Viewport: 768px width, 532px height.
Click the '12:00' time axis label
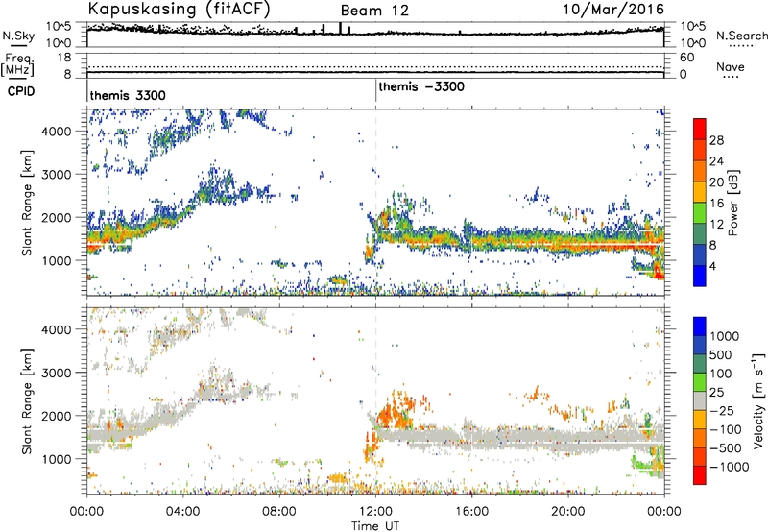(375, 511)
